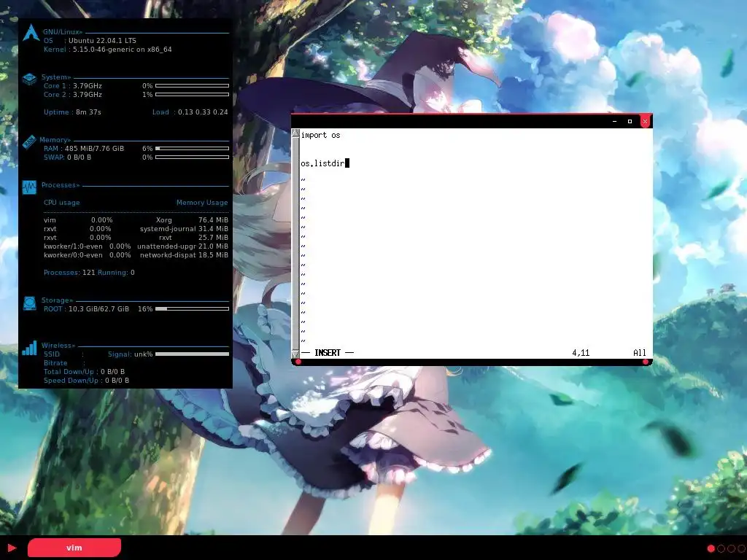747x560 pixels.
Task: Click the ROOT storage usage bar
Action: 192,308
